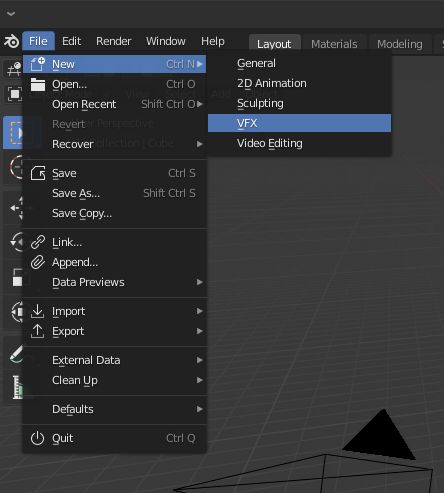Open the Render menu

point(114,41)
